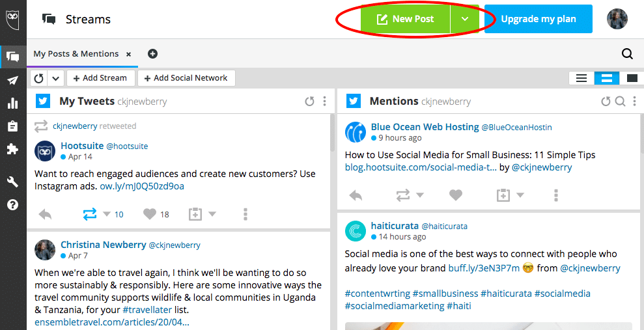Switch to the standard stream view layout
Image resolution: width=644 pixels, height=330 pixels.
point(606,78)
